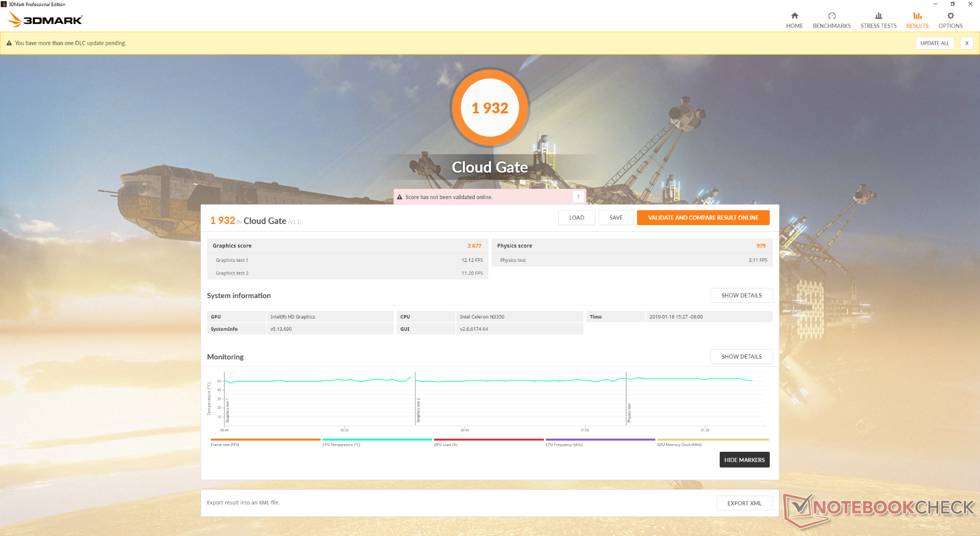Toggle the CPU Frequency (MHz) legend
The image size is (980, 536).
click(x=564, y=445)
